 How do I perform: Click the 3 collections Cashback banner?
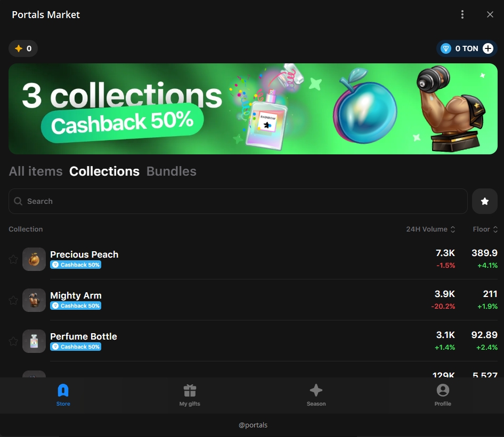coord(253,109)
